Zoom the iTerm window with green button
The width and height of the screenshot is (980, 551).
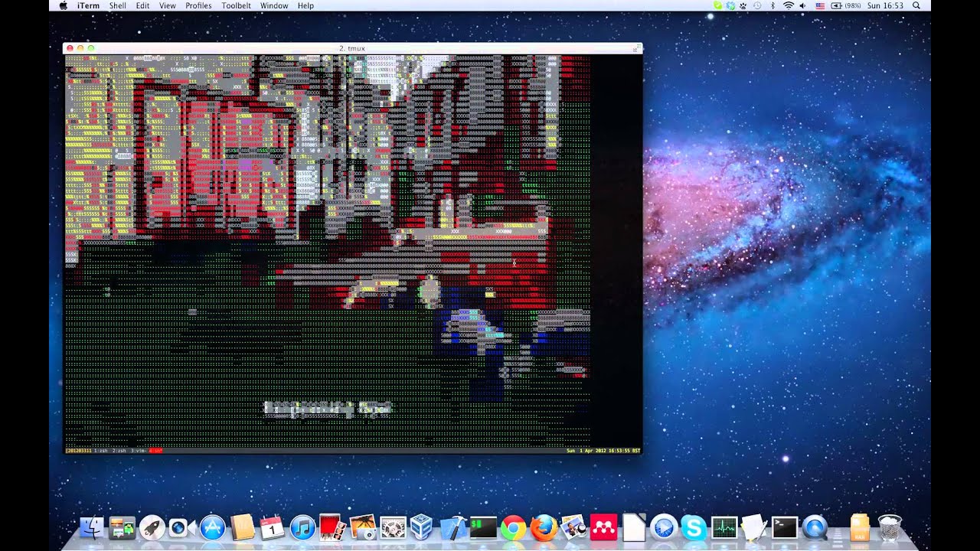pyautogui.click(x=91, y=48)
